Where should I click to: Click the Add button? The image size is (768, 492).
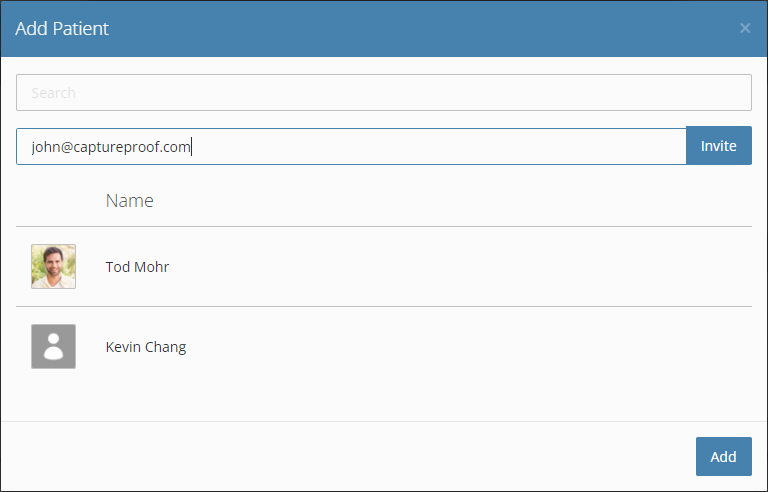click(723, 456)
